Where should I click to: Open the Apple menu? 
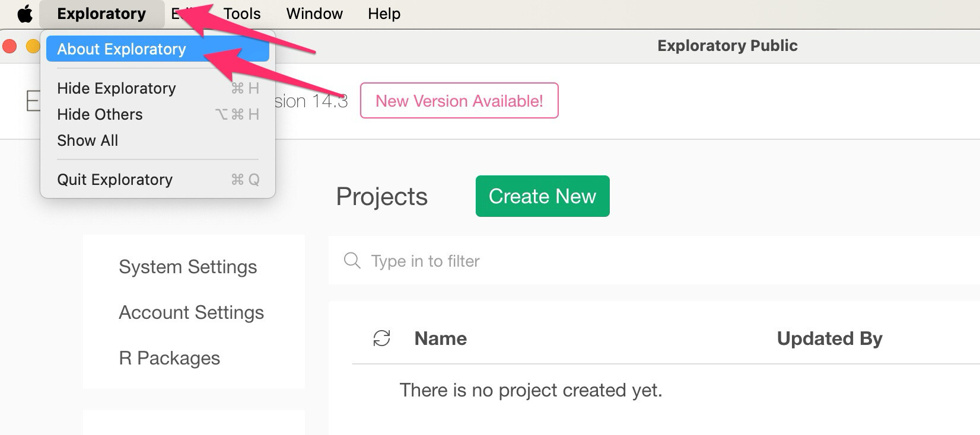24,14
